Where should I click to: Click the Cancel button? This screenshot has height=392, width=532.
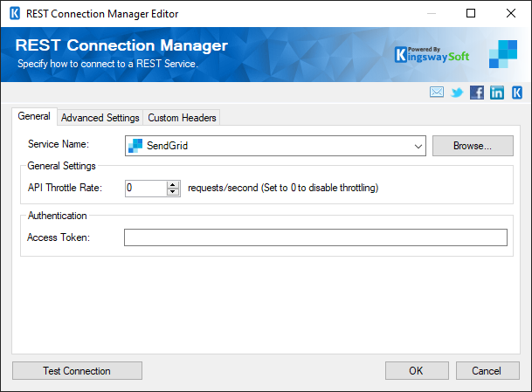(487, 371)
